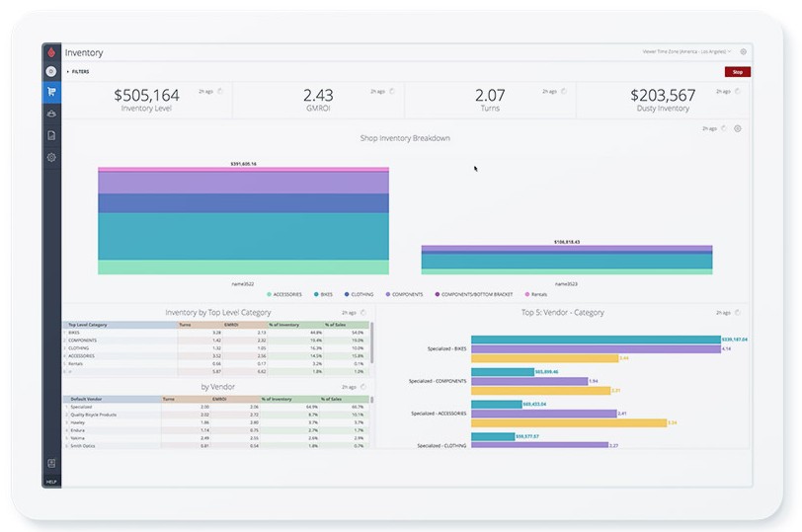Viewport: 802px width, 532px height.
Task: Refresh the Dusty Inventory tile
Action: [738, 92]
